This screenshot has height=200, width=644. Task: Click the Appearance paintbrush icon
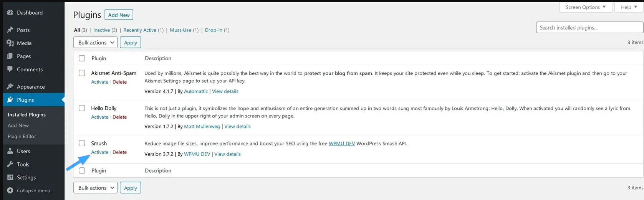(10, 86)
